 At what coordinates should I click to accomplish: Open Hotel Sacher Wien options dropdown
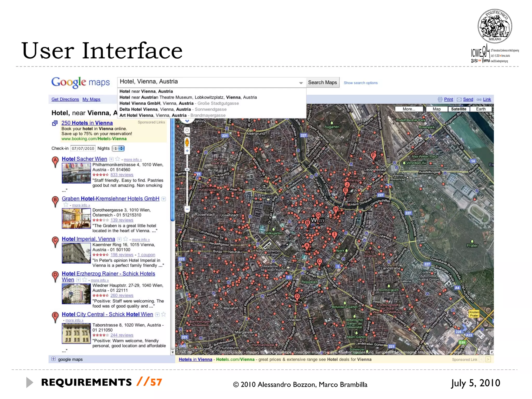point(111,159)
